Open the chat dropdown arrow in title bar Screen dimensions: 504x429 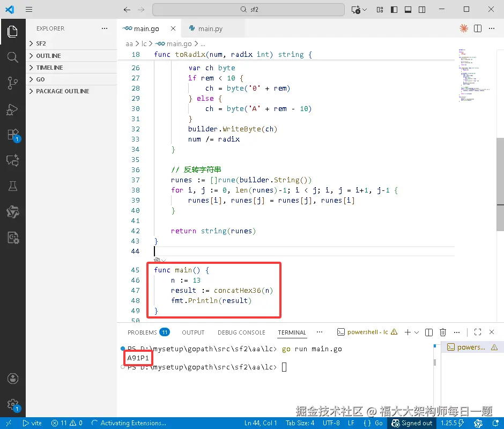tap(365, 10)
